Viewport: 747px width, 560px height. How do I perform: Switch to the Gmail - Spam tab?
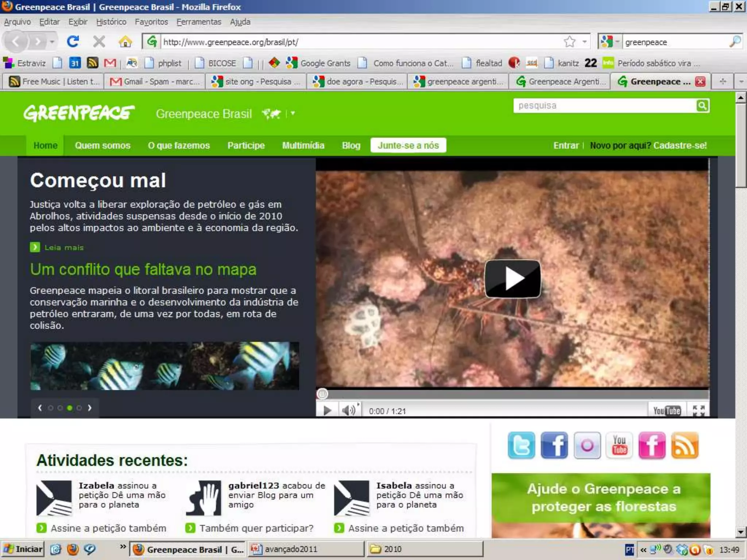[155, 81]
